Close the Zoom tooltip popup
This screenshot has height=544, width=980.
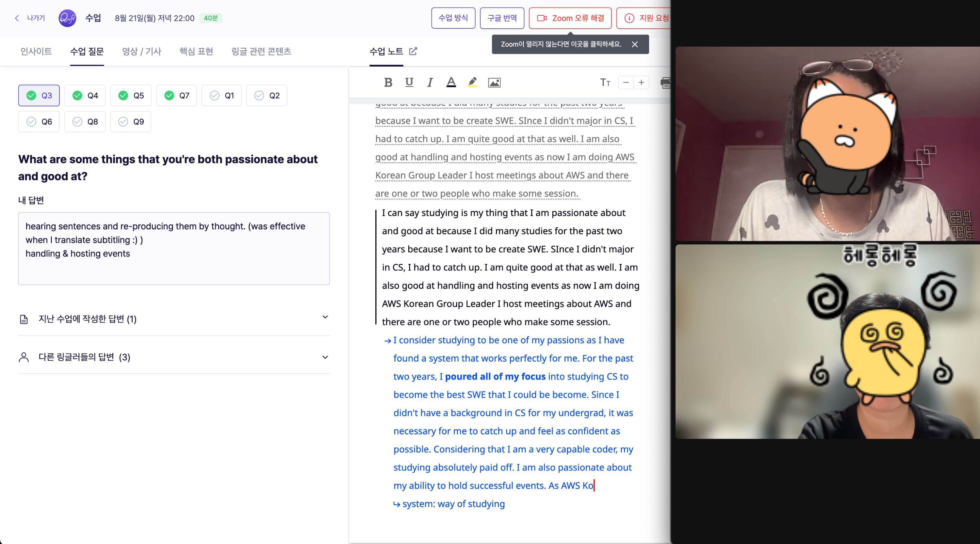[x=635, y=44]
